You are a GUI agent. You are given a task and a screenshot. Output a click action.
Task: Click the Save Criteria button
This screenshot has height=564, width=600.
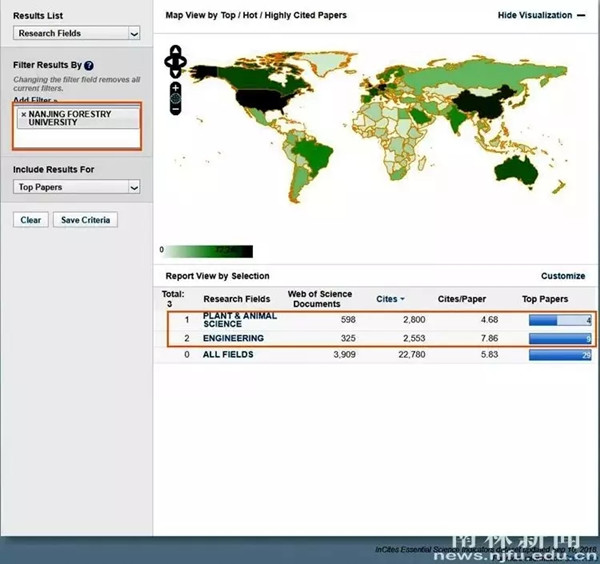click(86, 220)
